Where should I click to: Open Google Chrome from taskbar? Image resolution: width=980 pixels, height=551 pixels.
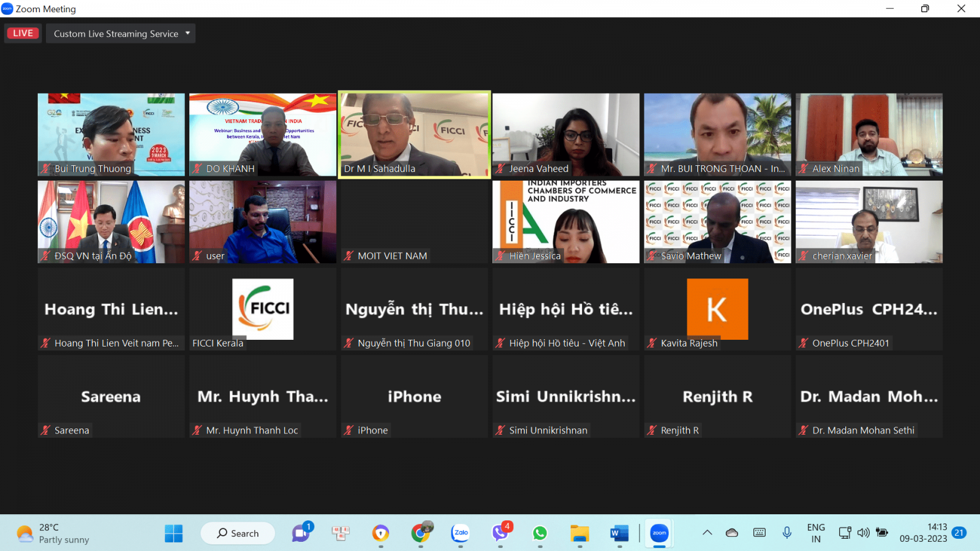coord(420,533)
